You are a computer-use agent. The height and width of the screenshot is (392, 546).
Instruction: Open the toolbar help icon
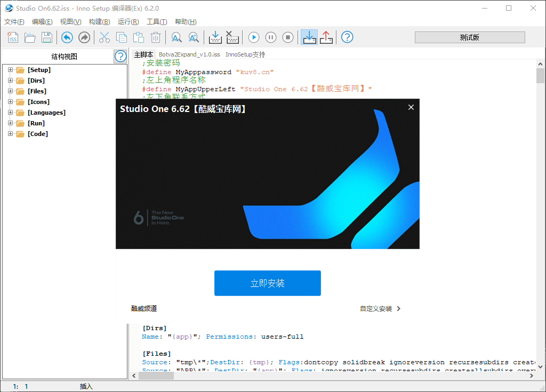click(x=347, y=37)
